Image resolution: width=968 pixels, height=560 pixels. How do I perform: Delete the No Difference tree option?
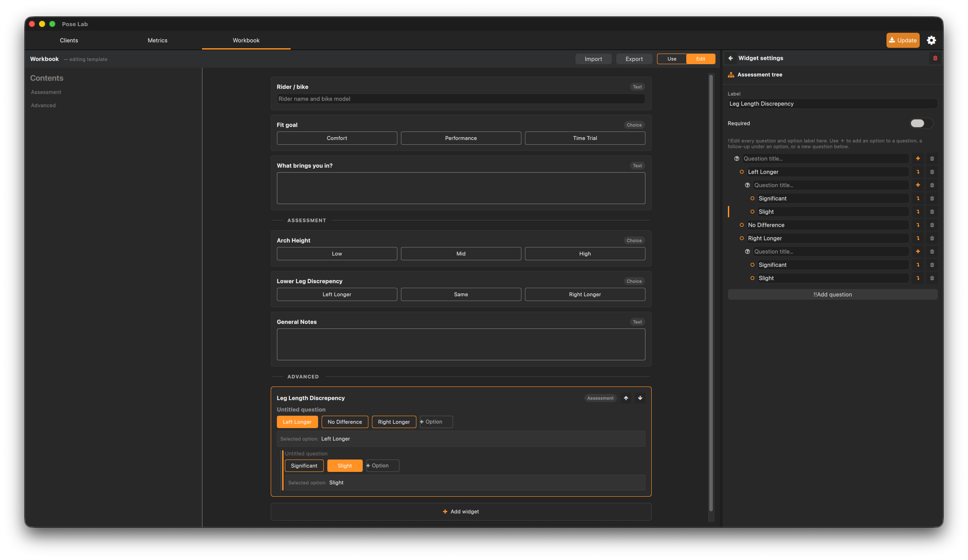[932, 225]
